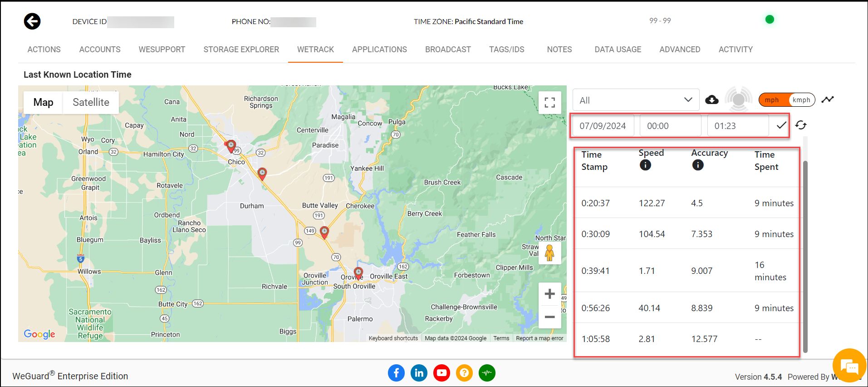Click the Time Stamp column header
The image size is (868, 387).
[x=594, y=161]
